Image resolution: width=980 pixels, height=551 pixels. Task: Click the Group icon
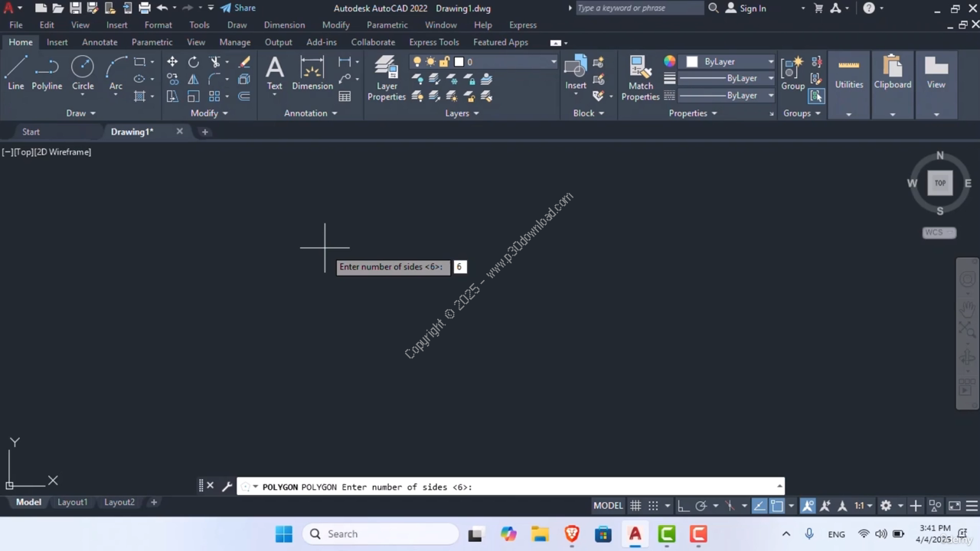(792, 73)
